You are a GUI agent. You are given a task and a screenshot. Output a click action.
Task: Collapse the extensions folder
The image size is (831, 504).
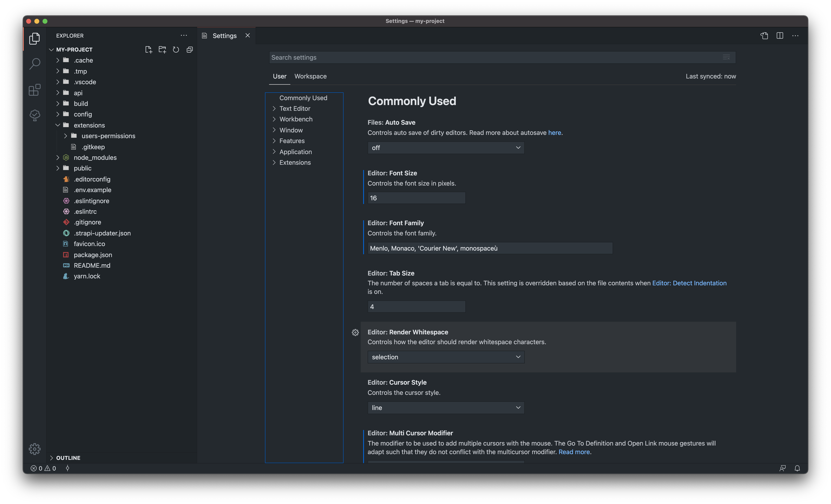click(58, 125)
